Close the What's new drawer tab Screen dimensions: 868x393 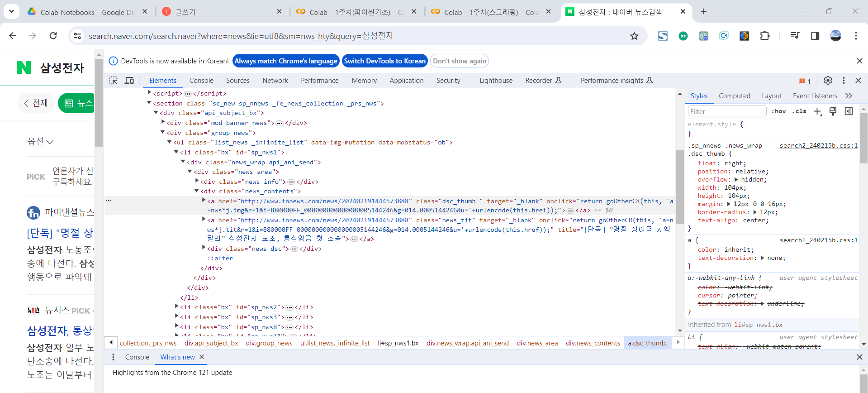pos(202,357)
